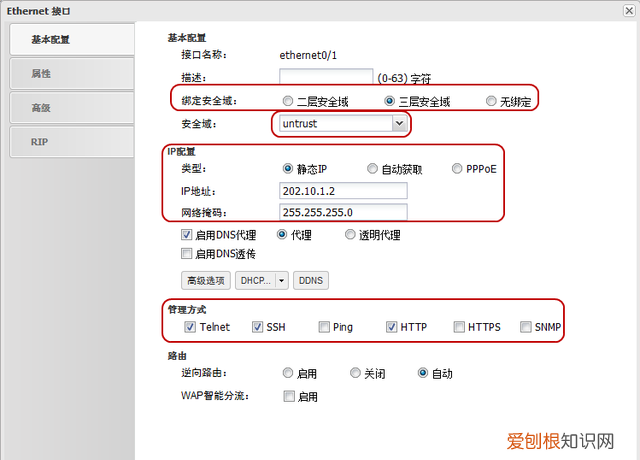
Task: Set 逆向路由 to 启用
Action: click(x=288, y=373)
